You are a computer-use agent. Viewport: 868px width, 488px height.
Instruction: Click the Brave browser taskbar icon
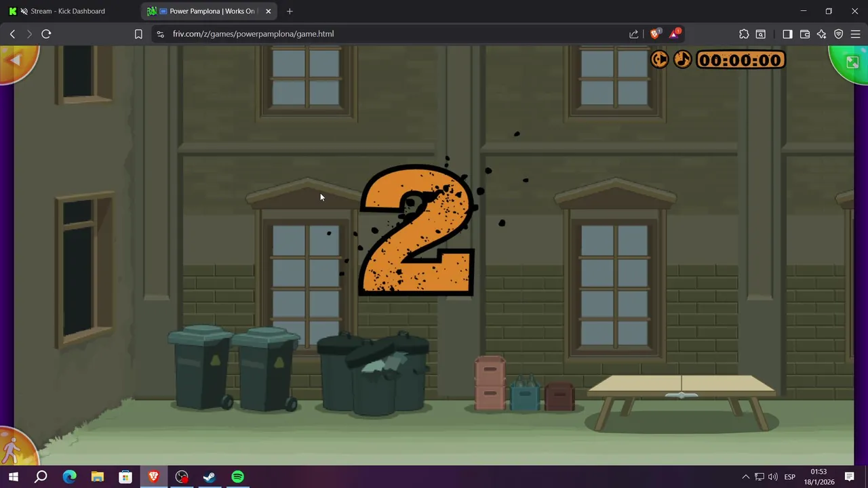click(153, 477)
